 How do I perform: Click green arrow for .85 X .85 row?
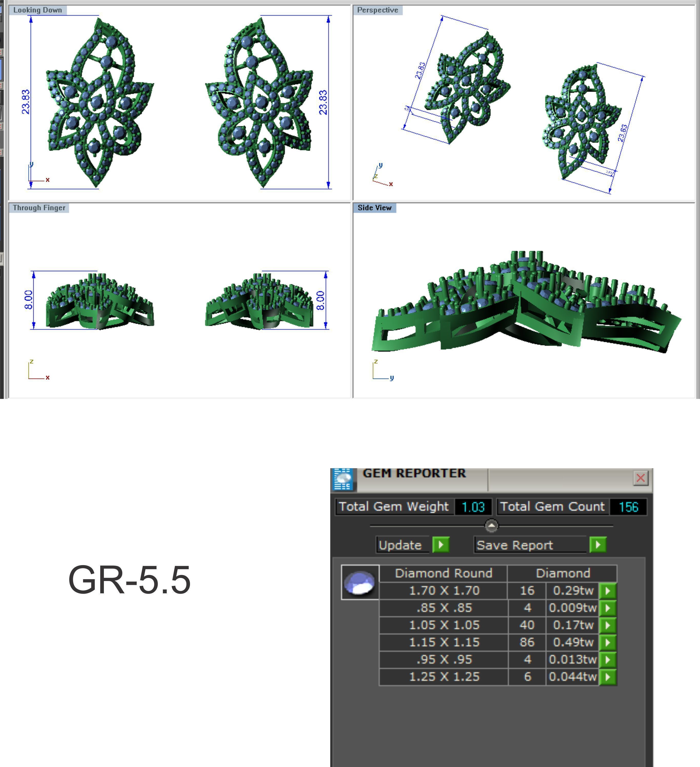pyautogui.click(x=608, y=608)
